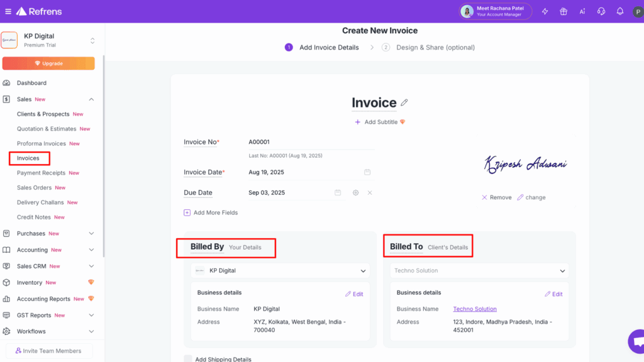Open the KP Digital dropdown under Billed By
Image resolution: width=644 pixels, height=362 pixels.
coord(362,270)
